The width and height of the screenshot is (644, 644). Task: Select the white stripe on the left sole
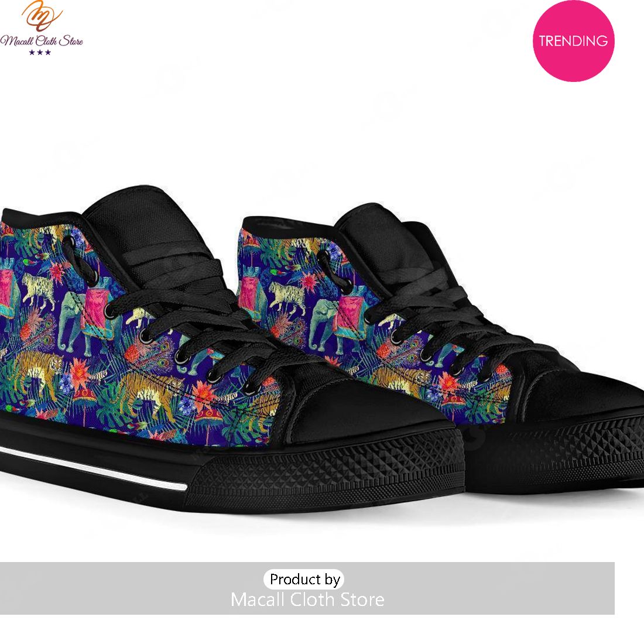(93, 470)
